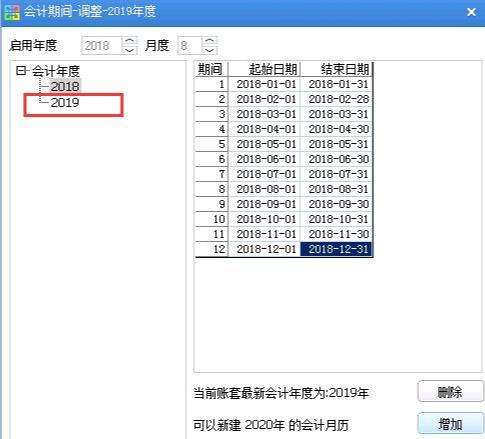
Task: Click end date 2018-10-31
Action: tap(336, 219)
